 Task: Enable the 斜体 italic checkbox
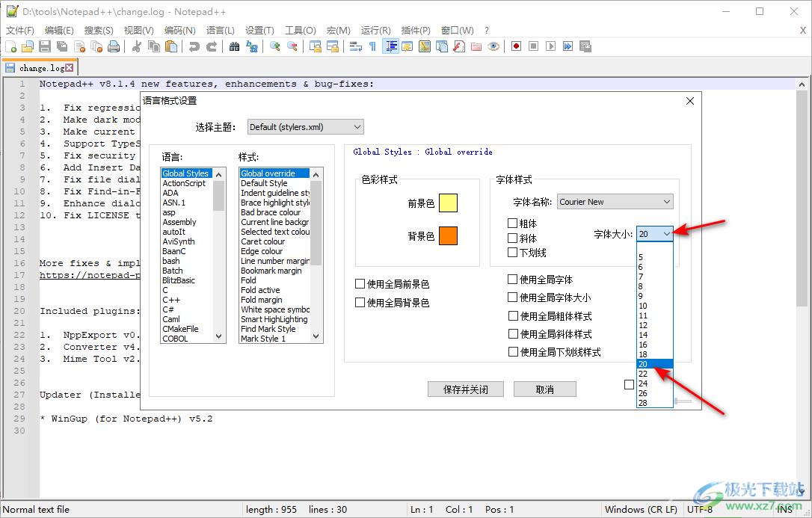(513, 238)
